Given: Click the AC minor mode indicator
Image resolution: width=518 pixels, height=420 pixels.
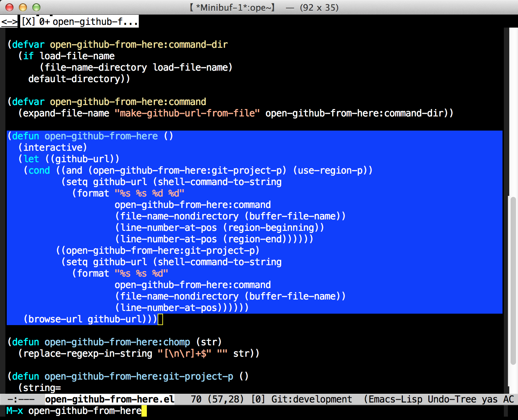Looking at the screenshot, I should pyautogui.click(x=509, y=399).
